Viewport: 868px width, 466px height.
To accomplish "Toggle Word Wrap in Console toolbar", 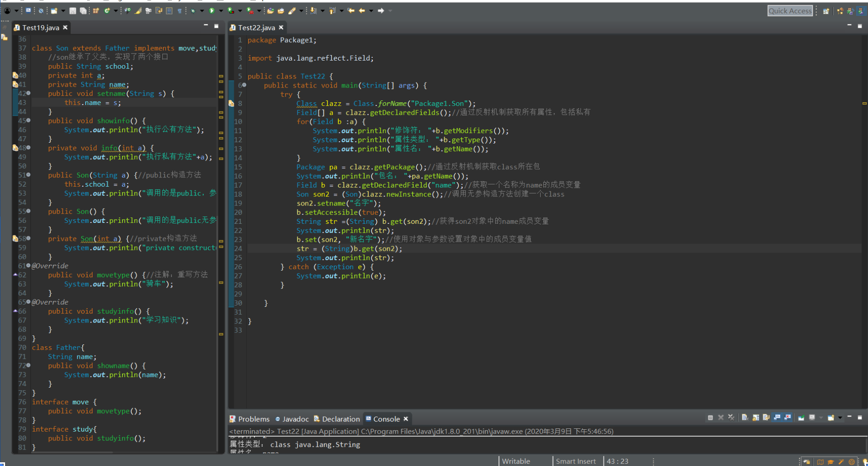I will (766, 417).
